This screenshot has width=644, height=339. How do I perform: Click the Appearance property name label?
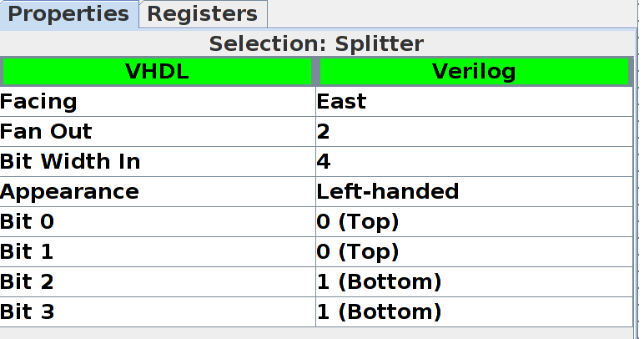70,192
